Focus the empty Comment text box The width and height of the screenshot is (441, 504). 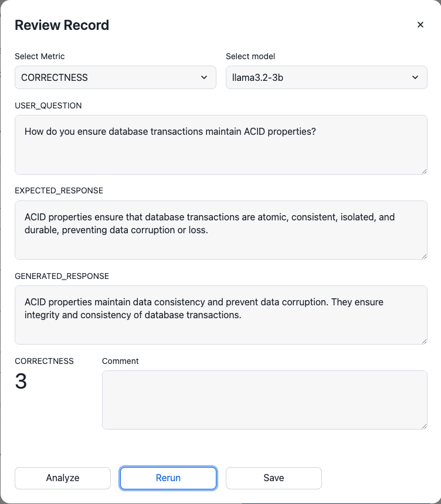click(x=264, y=400)
